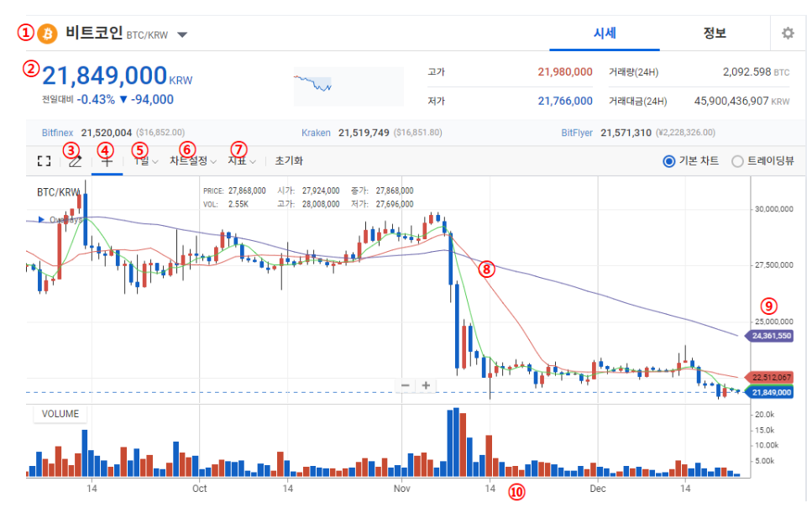812x518 pixels.
Task: Open the settings gear icon
Action: 787,34
